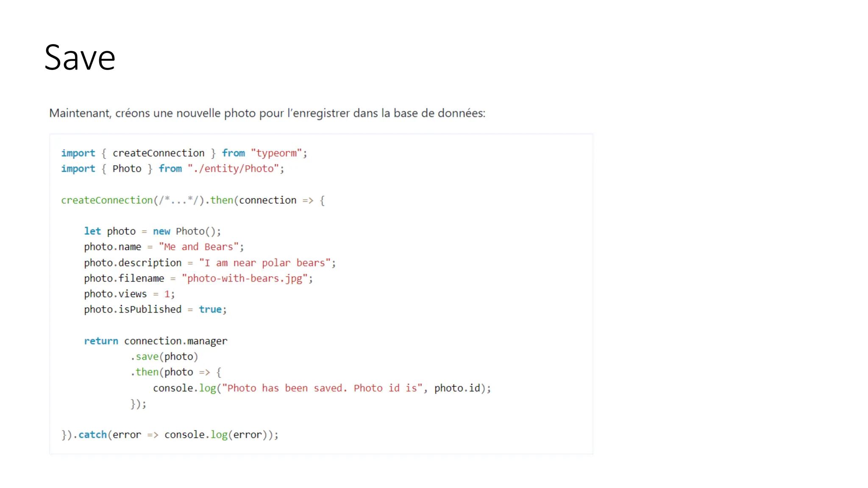This screenshot has height=488, width=868.
Task: Click .then(photo => { line
Action: click(175, 372)
